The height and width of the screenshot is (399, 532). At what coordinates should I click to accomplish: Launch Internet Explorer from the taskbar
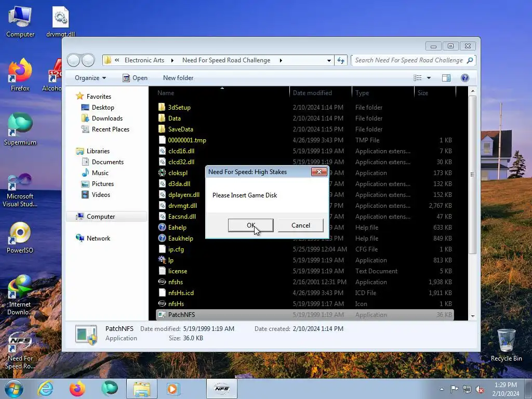(x=46, y=389)
